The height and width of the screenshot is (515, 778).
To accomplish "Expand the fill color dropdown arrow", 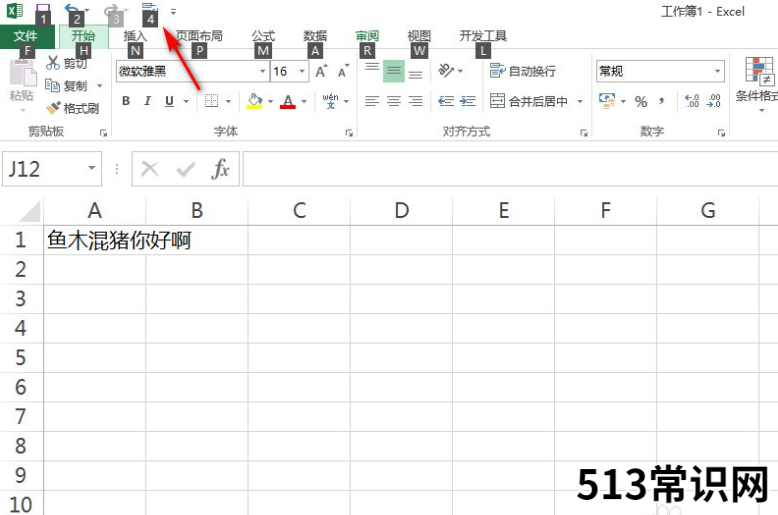I will 270,101.
